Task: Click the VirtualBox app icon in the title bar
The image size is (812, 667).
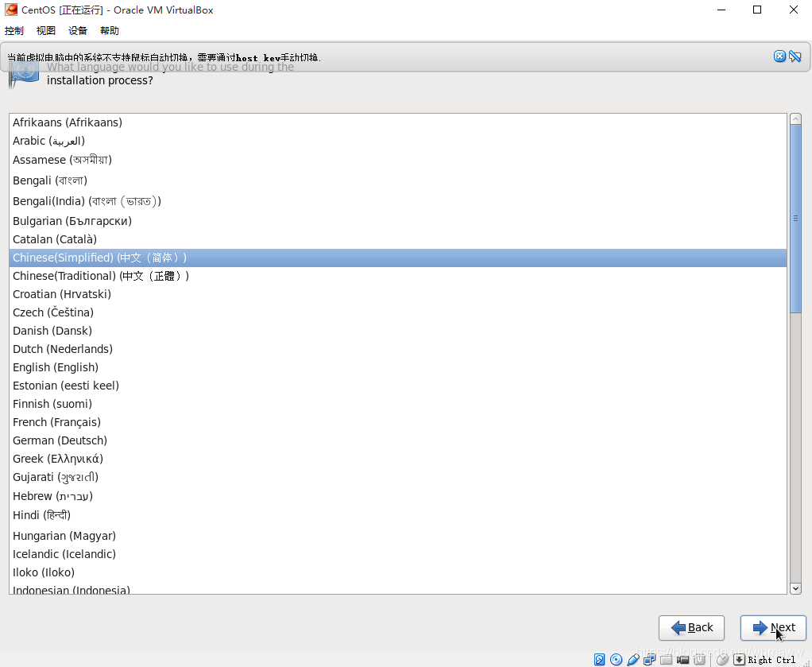Action: point(11,10)
